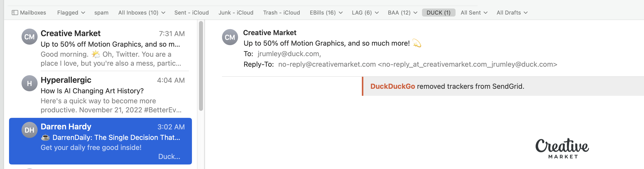Click the Hyperallergic H avatar
644x169 pixels.
point(30,83)
